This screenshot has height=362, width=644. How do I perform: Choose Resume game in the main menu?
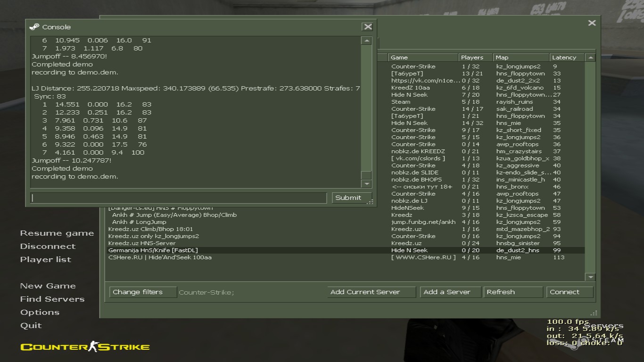57,233
